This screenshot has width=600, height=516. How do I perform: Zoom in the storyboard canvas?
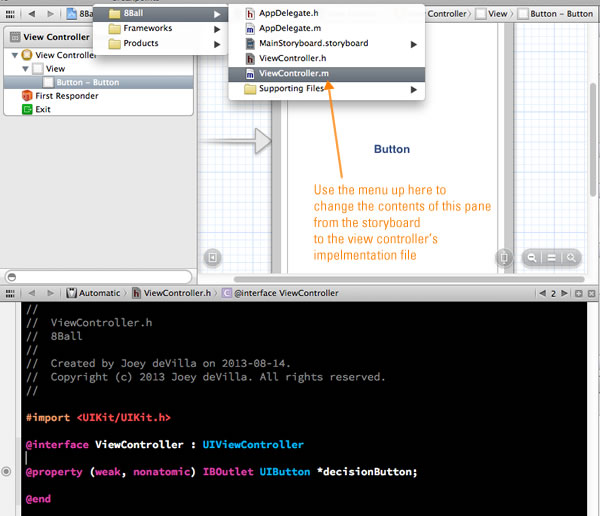click(x=571, y=258)
